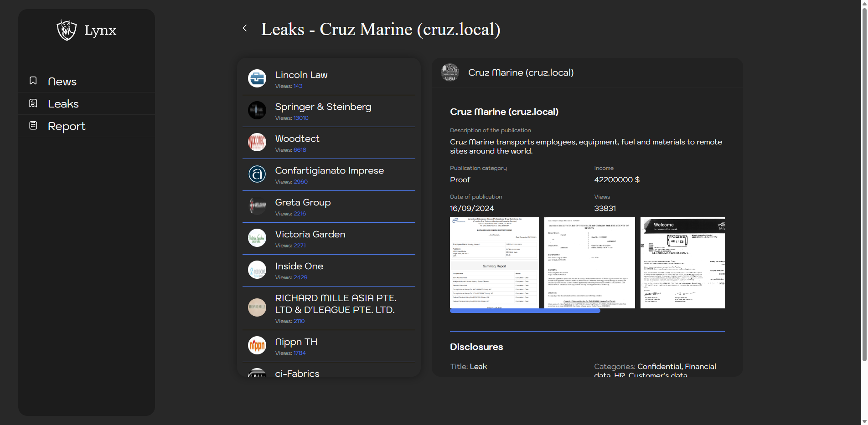The image size is (868, 425).
Task: Open the News menu item
Action: coord(62,82)
